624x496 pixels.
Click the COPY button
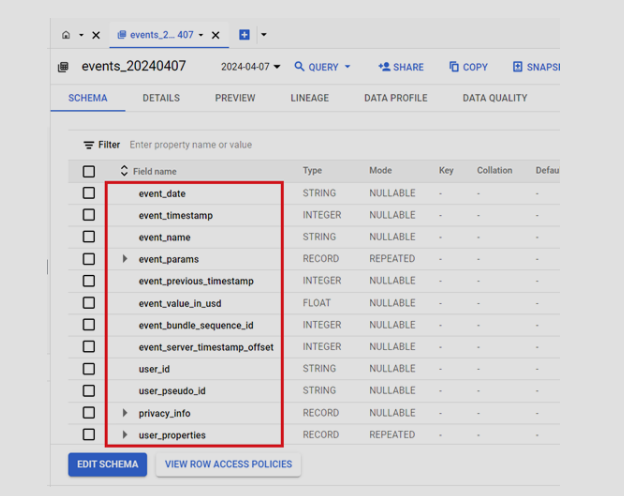point(468,67)
